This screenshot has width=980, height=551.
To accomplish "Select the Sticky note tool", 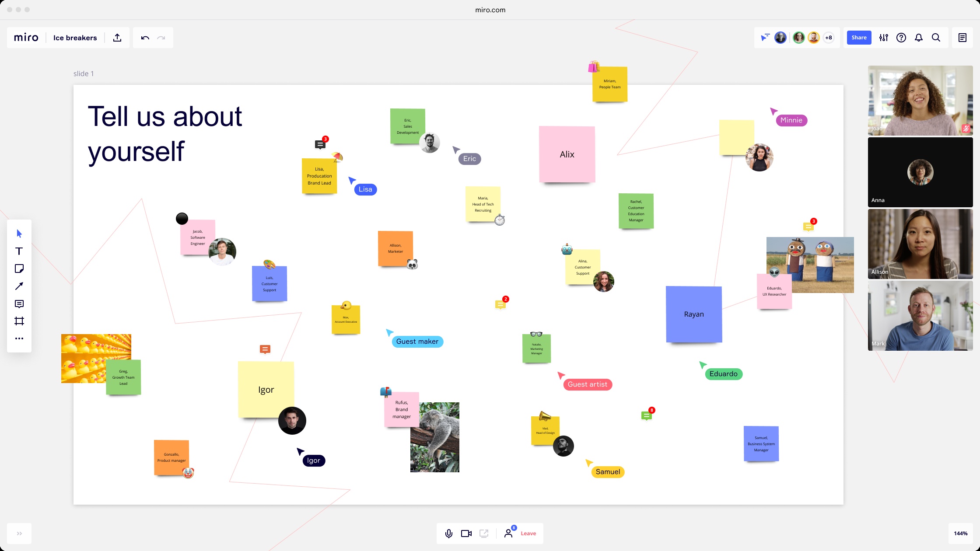I will (19, 269).
